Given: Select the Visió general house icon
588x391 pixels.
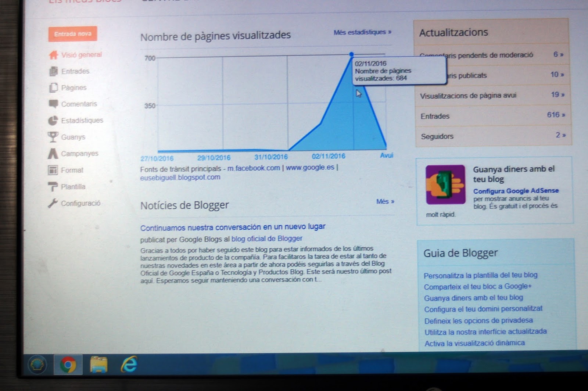Looking at the screenshot, I should click(54, 55).
